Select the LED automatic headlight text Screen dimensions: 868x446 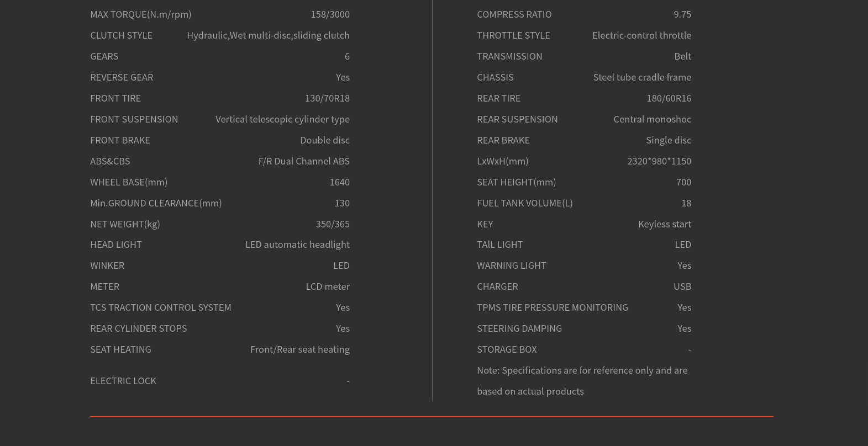coord(297,245)
